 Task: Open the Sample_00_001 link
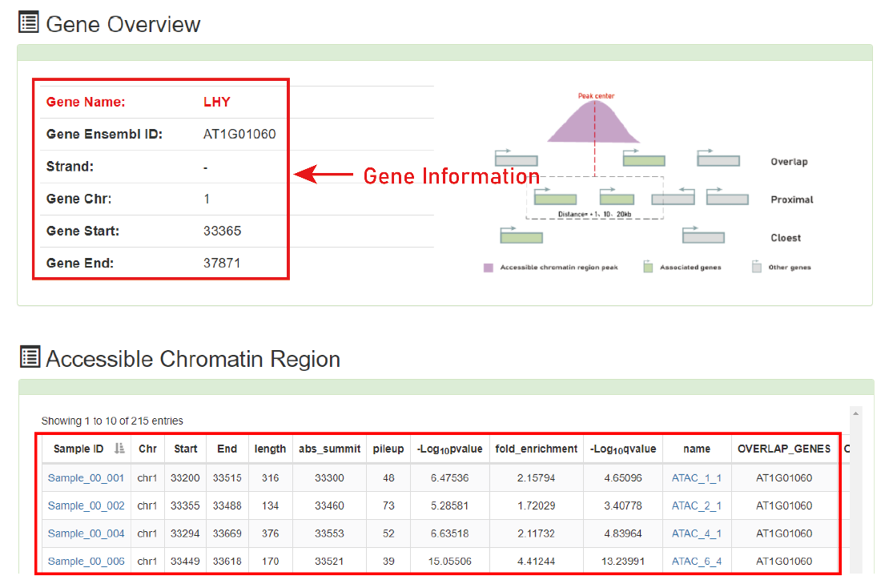click(x=86, y=477)
